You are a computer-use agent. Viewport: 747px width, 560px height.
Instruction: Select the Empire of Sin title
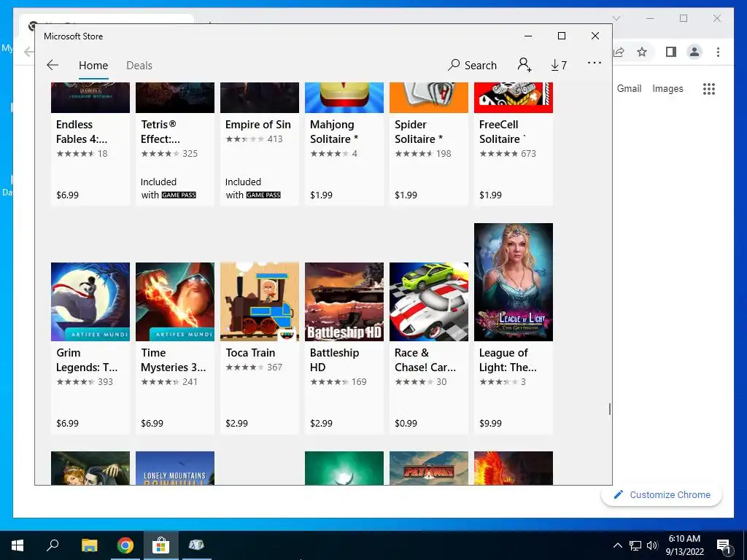click(258, 124)
